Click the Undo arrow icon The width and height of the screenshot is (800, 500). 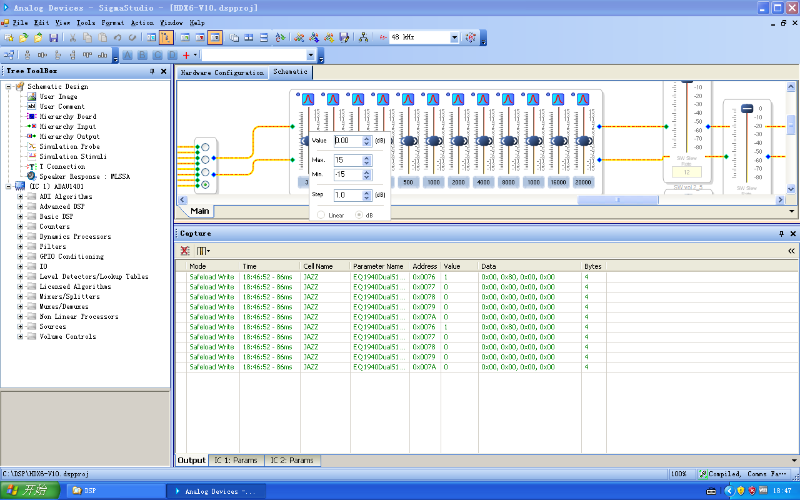[x=117, y=37]
